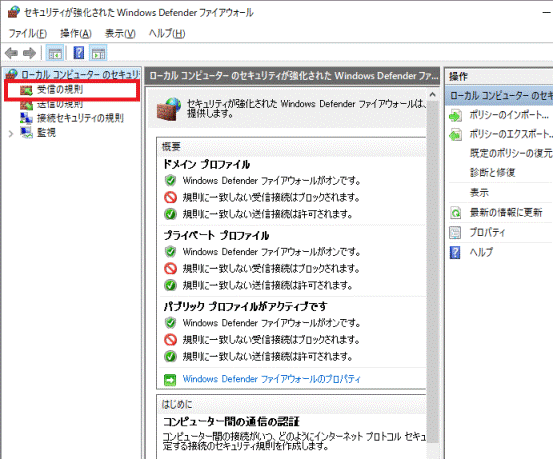Open the ファイル(F) menu
The image size is (553, 459).
[28, 34]
